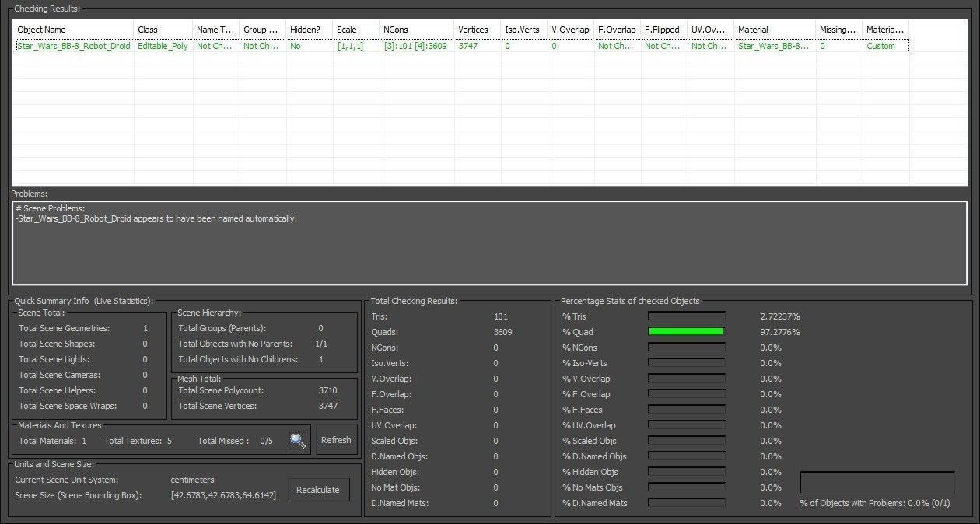The image size is (980, 524).
Task: Click the Total Scene Lights label
Action: point(54,359)
